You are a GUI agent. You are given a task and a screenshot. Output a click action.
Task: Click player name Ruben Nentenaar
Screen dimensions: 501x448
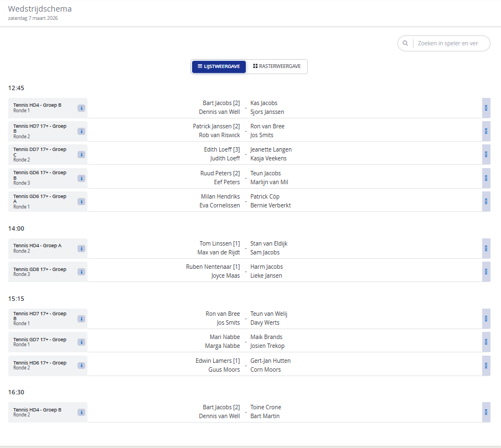[x=209, y=267]
